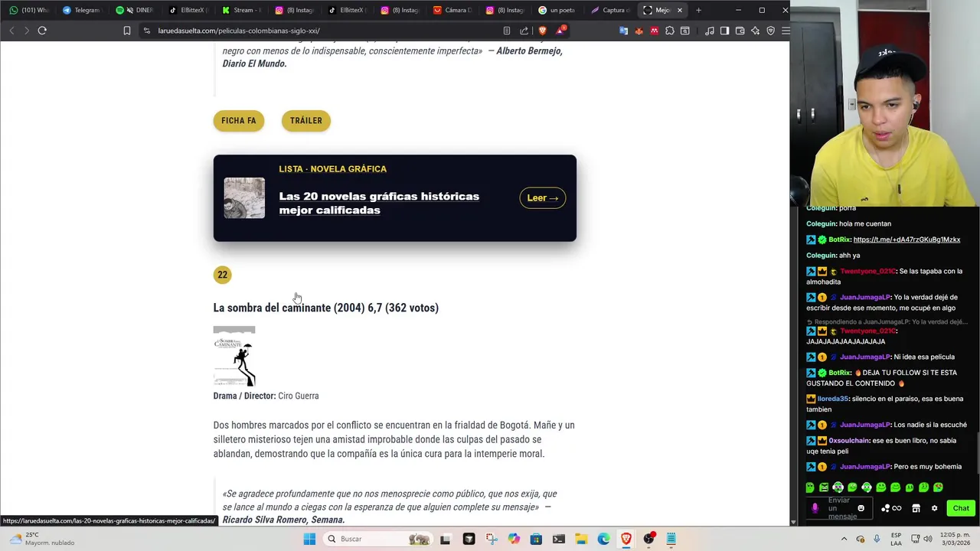
Task: Switch to the Telegram tab
Action: pyautogui.click(x=81, y=10)
